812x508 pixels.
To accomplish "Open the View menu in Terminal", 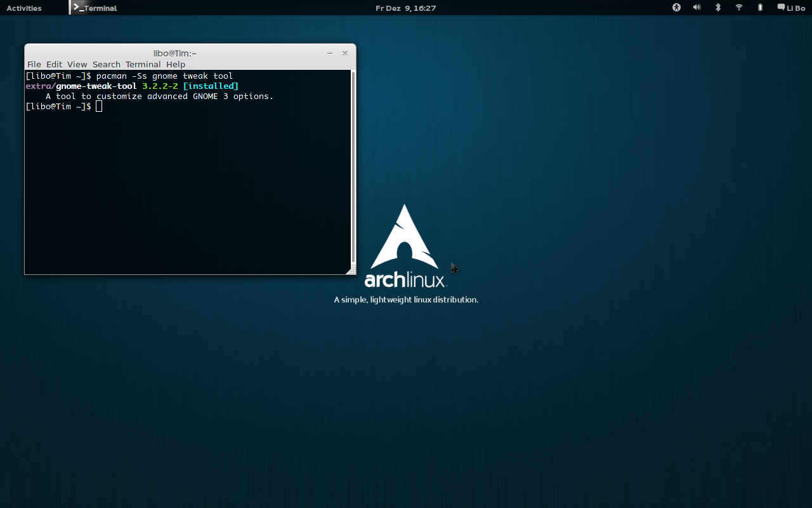I will click(77, 64).
